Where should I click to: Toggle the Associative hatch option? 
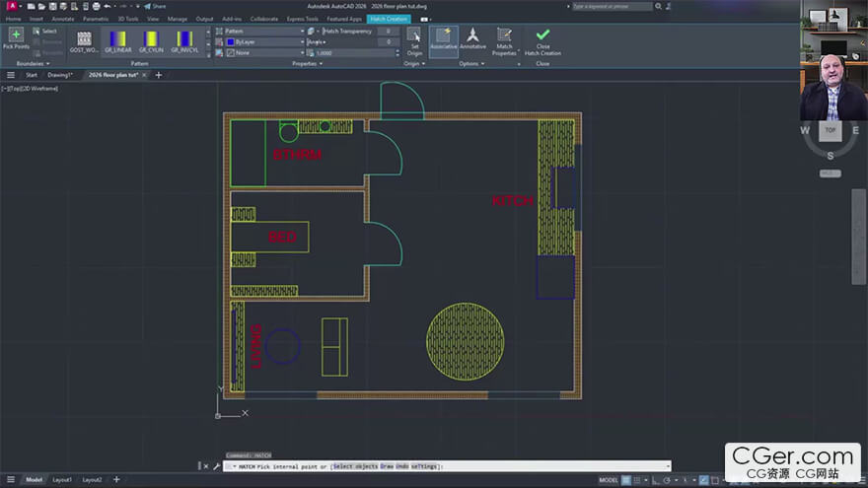[x=444, y=39]
